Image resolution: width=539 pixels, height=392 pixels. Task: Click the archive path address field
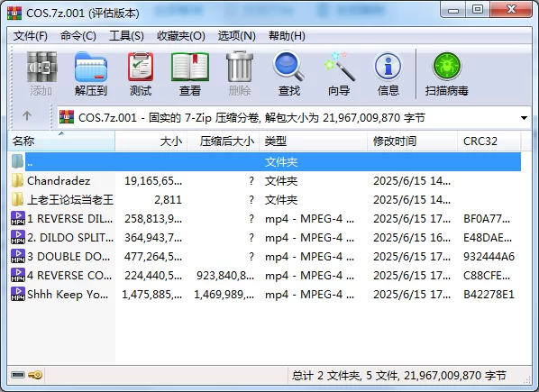[x=294, y=118]
